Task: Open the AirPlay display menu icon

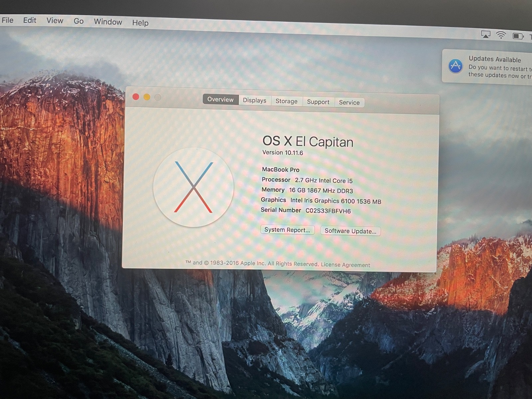Action: pyautogui.click(x=486, y=34)
